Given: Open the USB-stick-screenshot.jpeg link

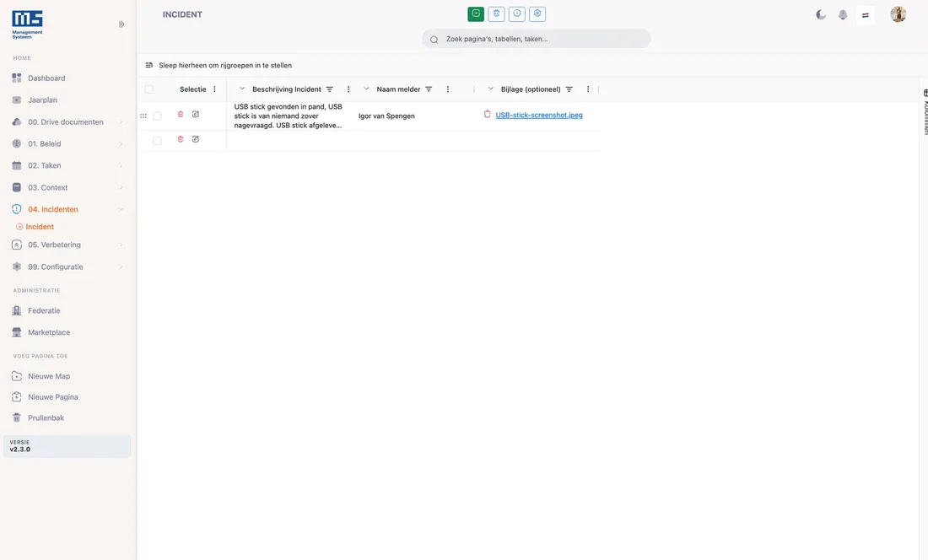Looking at the screenshot, I should [539, 116].
